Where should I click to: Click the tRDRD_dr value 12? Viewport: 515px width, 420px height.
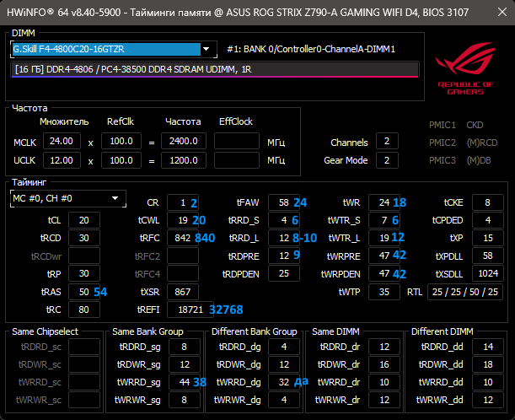pos(384,347)
